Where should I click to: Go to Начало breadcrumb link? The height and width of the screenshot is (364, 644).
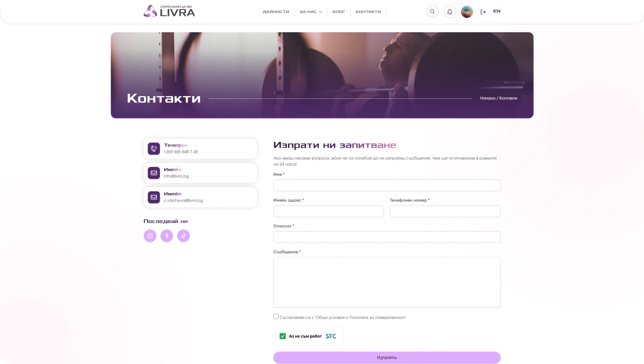point(488,98)
